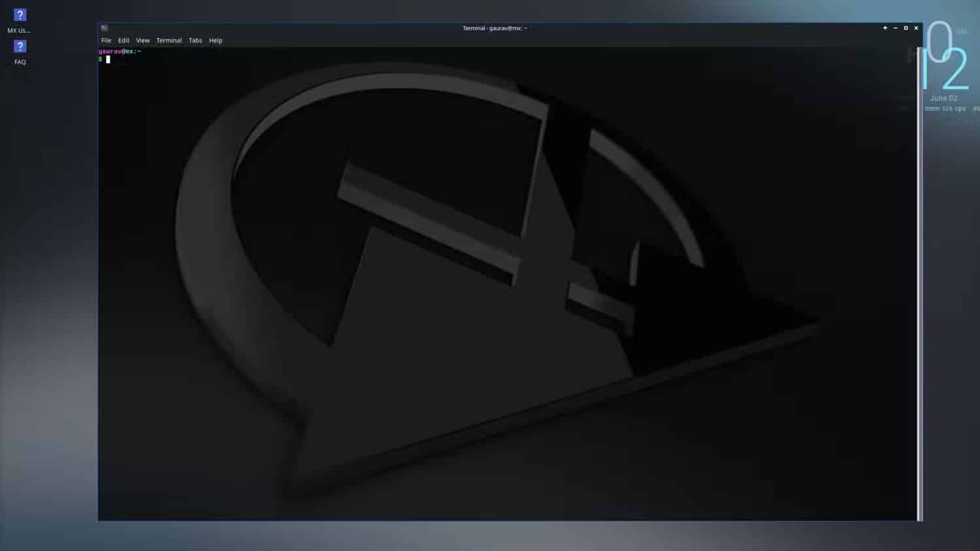This screenshot has height=551, width=980.
Task: Click the terminal cursor at prompt
Action: pos(108,59)
